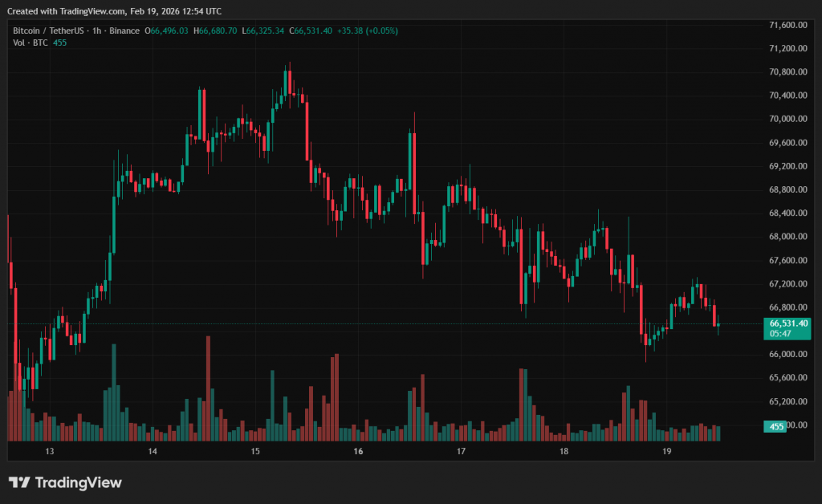Click date label 13 on the time axis
Viewport: 822px width, 504px height.
tap(49, 452)
